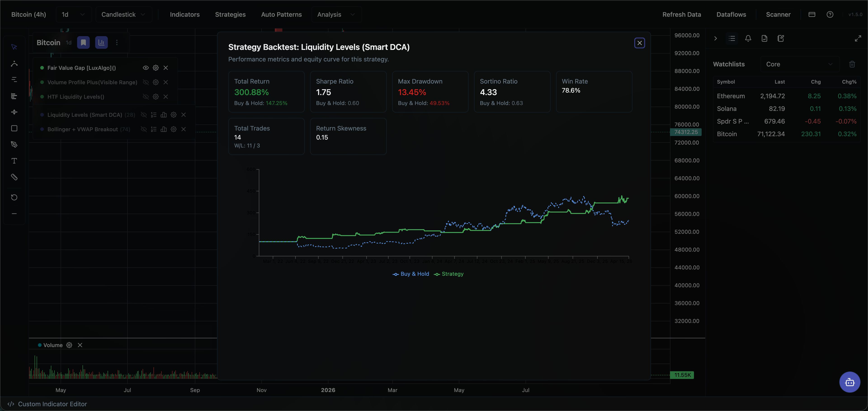
Task: Open the 1d timeframe dropdown
Action: coord(73,14)
